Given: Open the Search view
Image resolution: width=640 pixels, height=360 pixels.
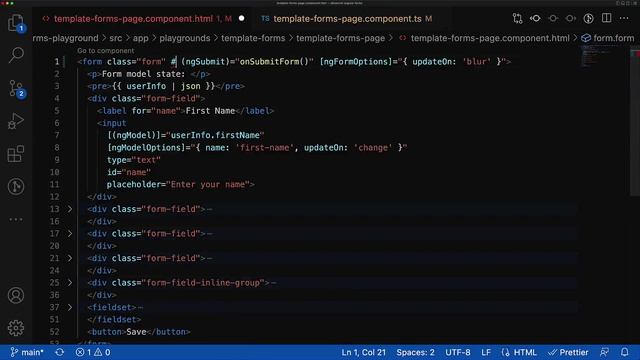Looking at the screenshot, I should (16, 55).
